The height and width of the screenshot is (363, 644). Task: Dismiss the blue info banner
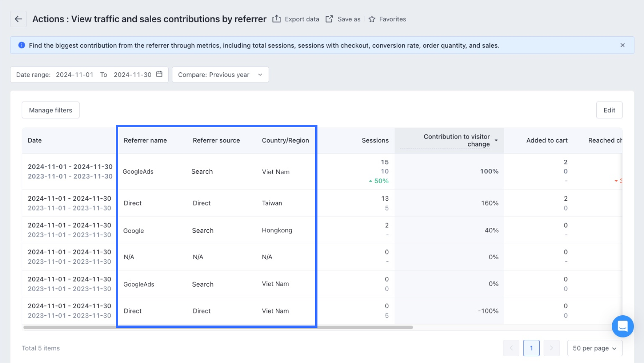(622, 45)
